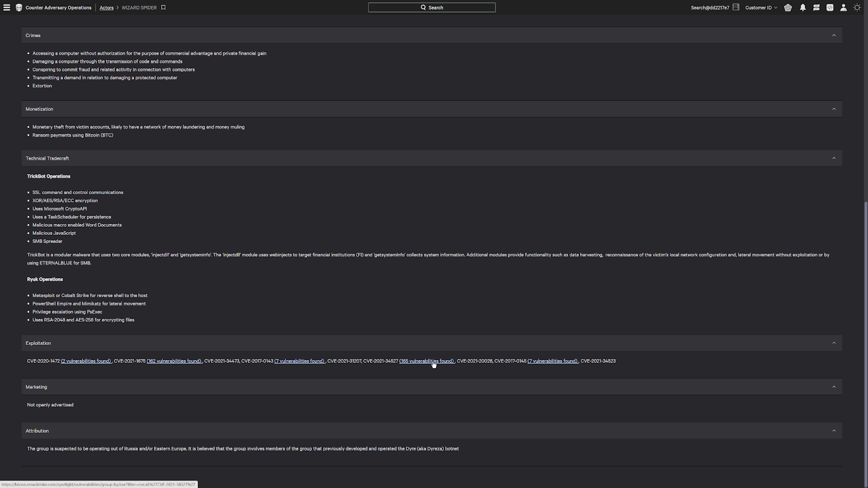The width and height of the screenshot is (868, 488).
Task: Go to Actors breadcrumb link
Action: pyautogui.click(x=106, y=8)
